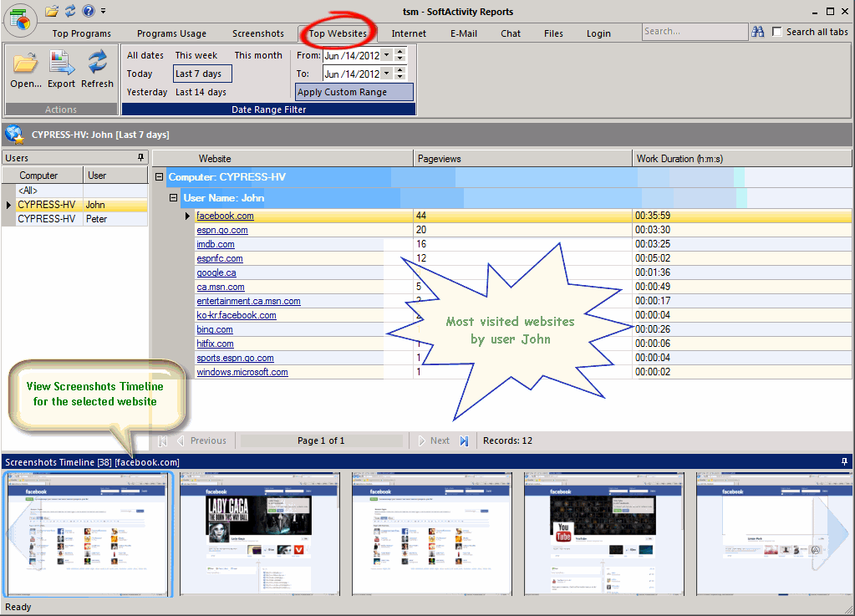The width and height of the screenshot is (855, 616).
Task: Select user John in the Users list
Action: tap(74, 205)
